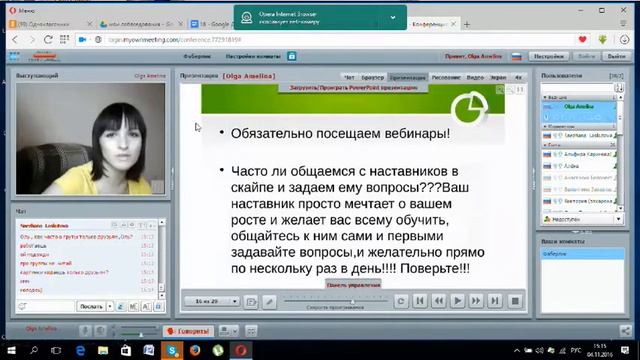Collapse the presenters group

pyautogui.click(x=545, y=98)
